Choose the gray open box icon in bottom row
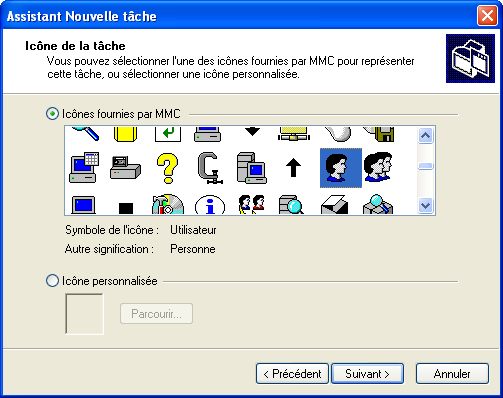 click(x=334, y=205)
